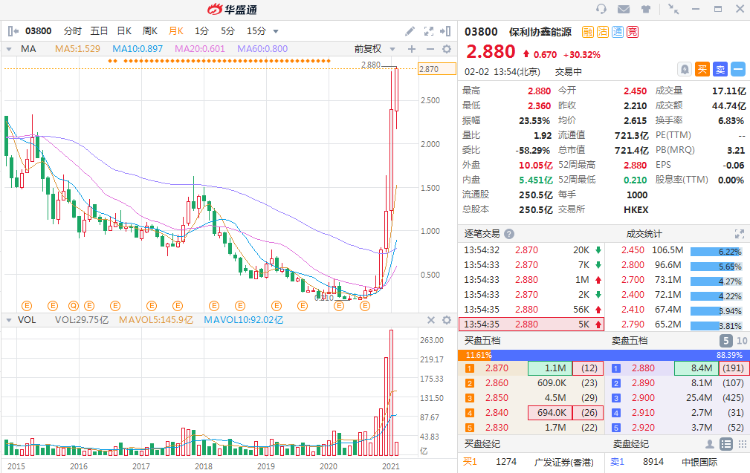Image resolution: width=750 pixels, height=473 pixels.
Task: Click the shrink window mode icon
Action: point(673,9)
